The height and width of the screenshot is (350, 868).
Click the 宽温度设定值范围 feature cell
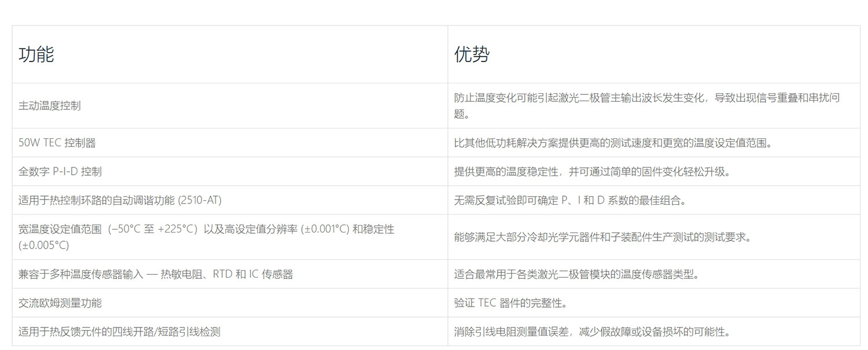point(230,237)
